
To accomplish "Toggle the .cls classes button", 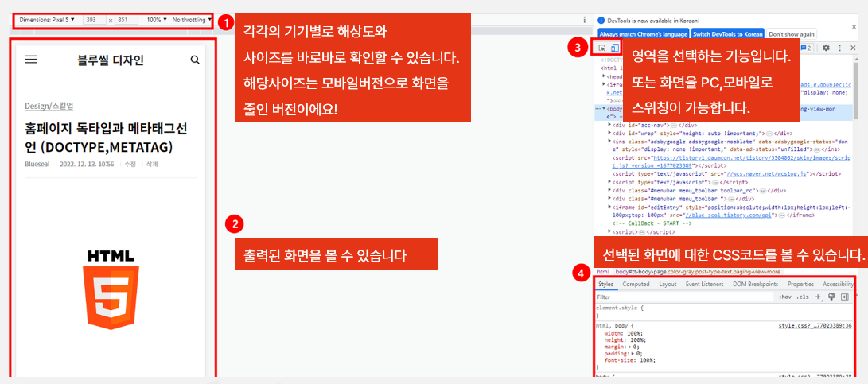I will [x=802, y=297].
